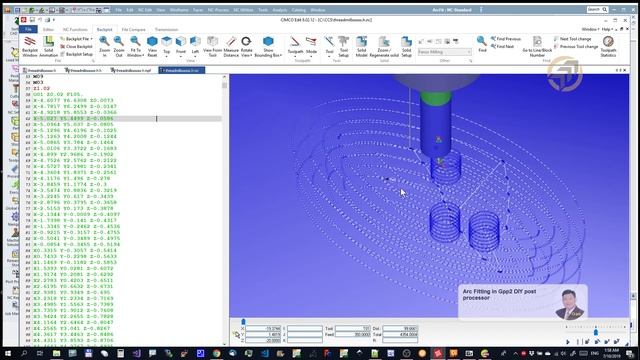The width and height of the screenshot is (640, 360).
Task: Click the backplot position slider handle
Action: click(x=243, y=322)
